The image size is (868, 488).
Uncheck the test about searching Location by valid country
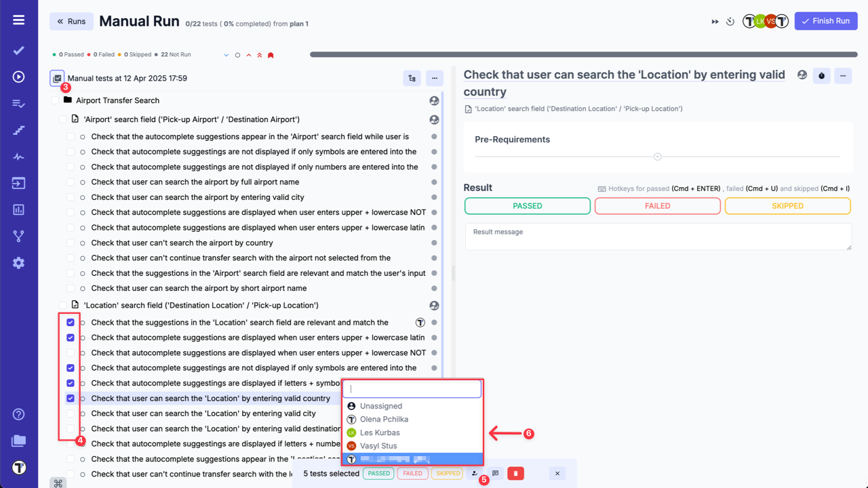tap(71, 398)
